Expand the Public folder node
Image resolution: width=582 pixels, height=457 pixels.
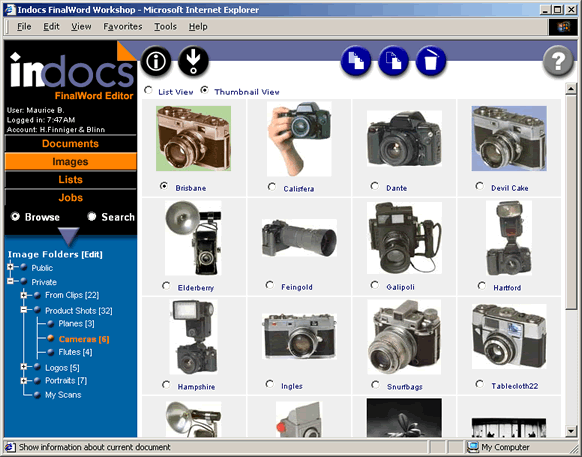[10, 267]
